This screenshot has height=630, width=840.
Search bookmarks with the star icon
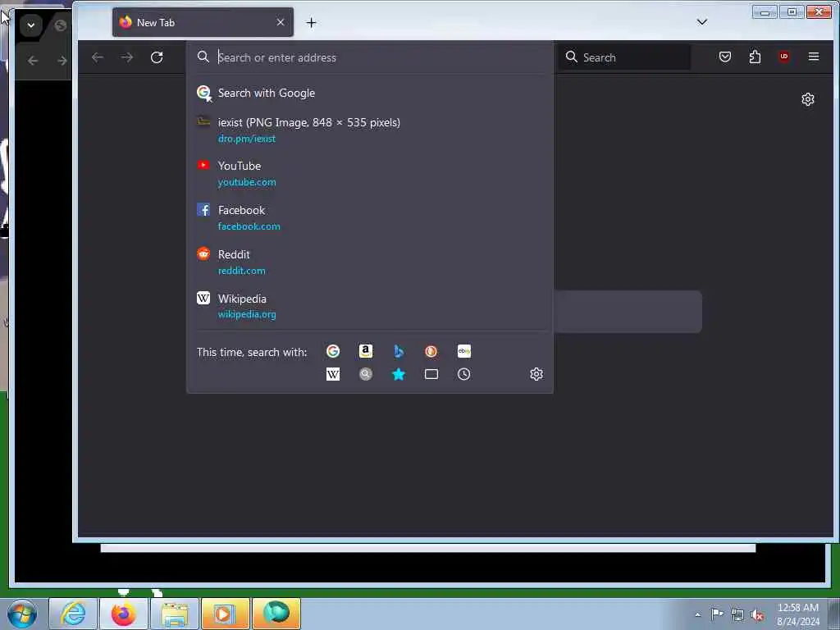coord(399,374)
